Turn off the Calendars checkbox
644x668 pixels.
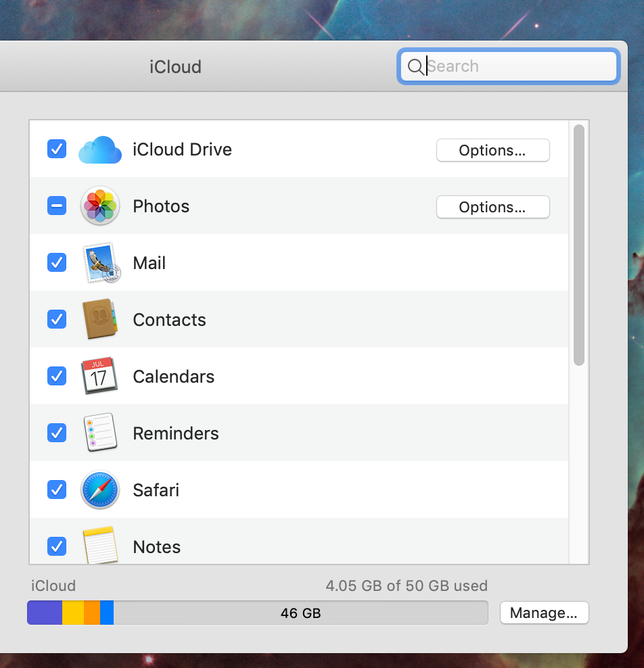click(57, 376)
